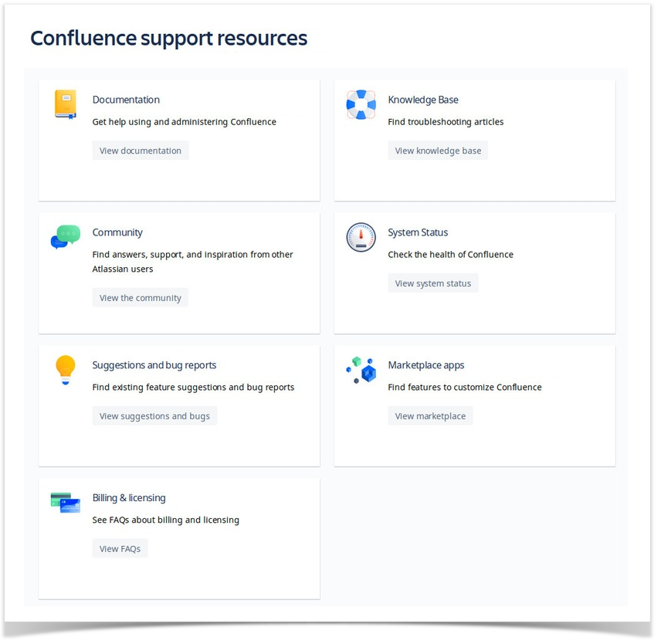The width and height of the screenshot is (661, 644).
Task: Click the Marketplace apps cubes icon
Action: [361, 370]
